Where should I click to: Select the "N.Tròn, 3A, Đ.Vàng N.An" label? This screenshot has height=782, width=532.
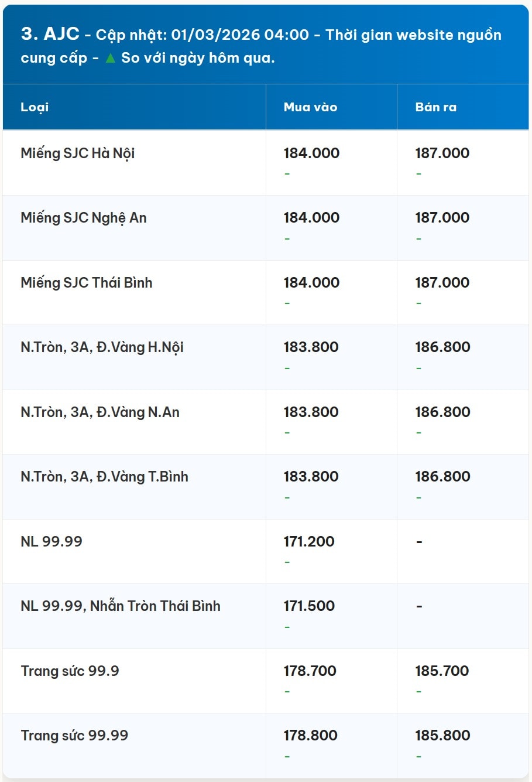pyautogui.click(x=100, y=412)
